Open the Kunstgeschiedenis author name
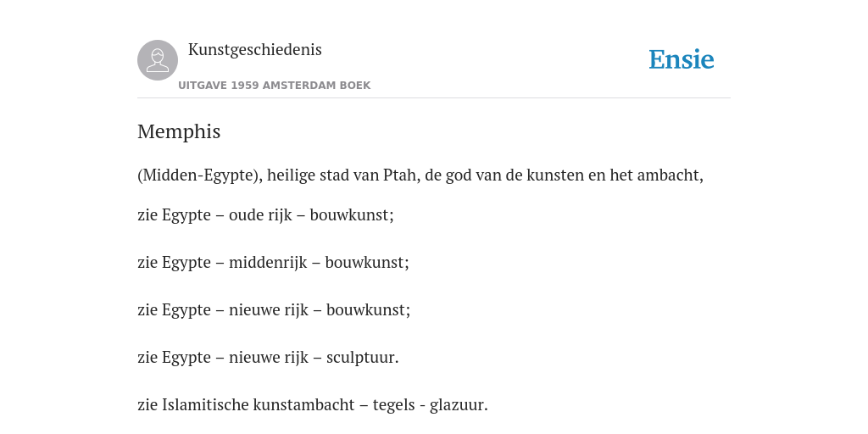The width and height of the screenshot is (868, 434). (254, 50)
